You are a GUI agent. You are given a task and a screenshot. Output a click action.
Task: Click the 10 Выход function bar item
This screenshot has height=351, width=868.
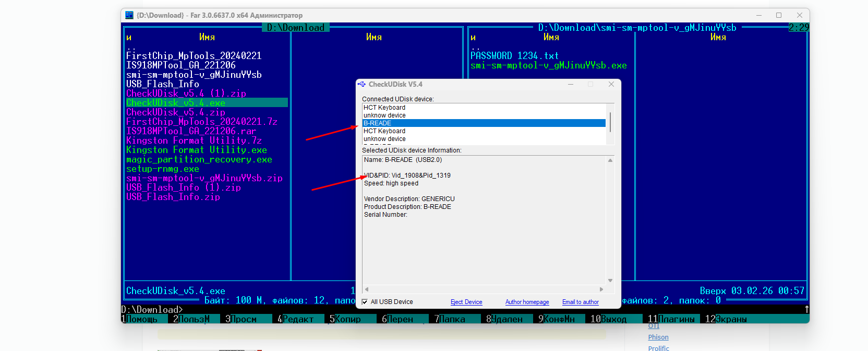(x=609, y=319)
